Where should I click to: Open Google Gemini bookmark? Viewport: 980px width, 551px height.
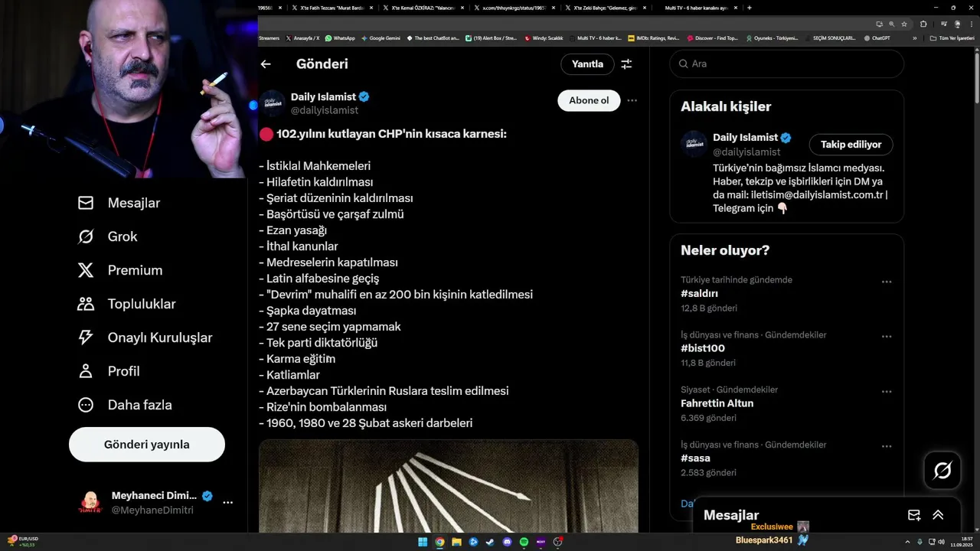pyautogui.click(x=381, y=37)
